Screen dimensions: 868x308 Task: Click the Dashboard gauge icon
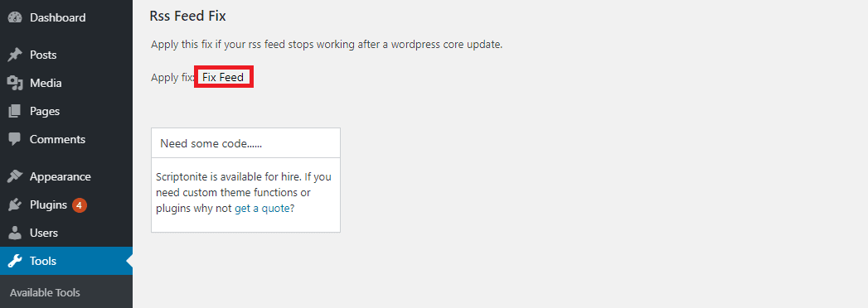(x=15, y=17)
